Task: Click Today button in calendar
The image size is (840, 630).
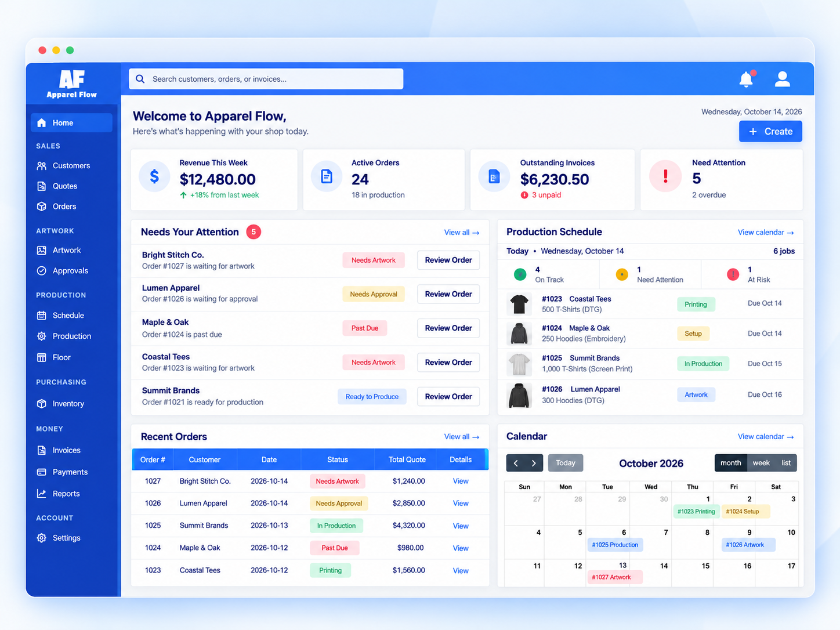Action: (566, 463)
